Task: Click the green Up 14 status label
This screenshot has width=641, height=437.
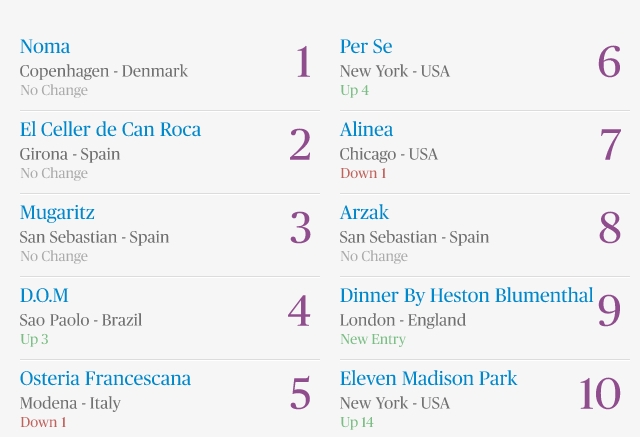Action: 356,422
